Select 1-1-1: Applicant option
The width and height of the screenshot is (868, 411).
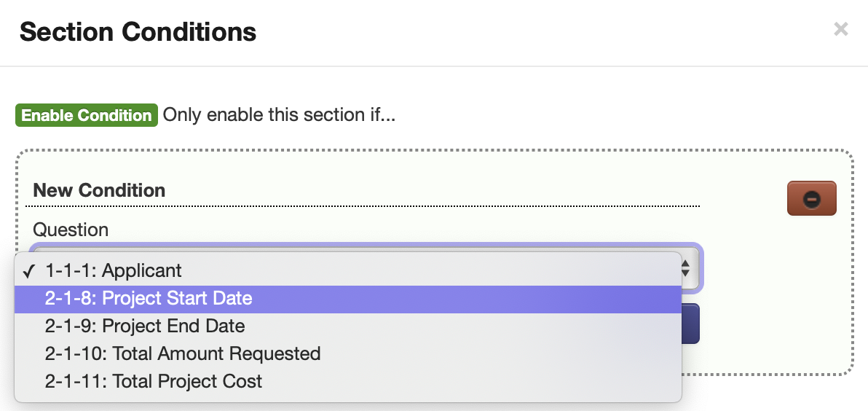tap(113, 271)
